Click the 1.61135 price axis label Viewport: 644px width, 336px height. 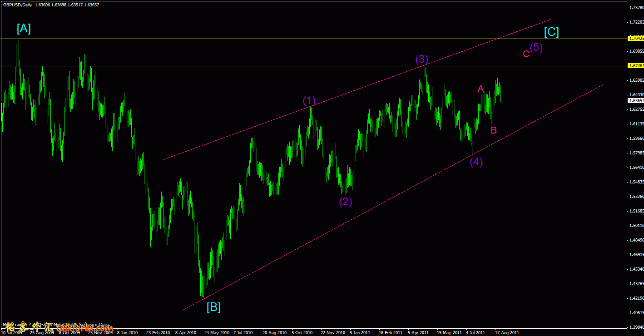[x=637, y=124]
